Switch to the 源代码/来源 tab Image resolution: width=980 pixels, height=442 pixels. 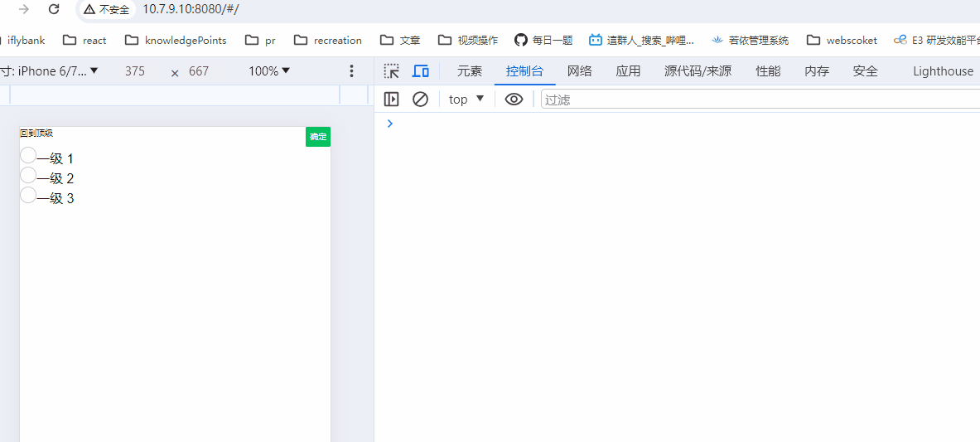(698, 70)
